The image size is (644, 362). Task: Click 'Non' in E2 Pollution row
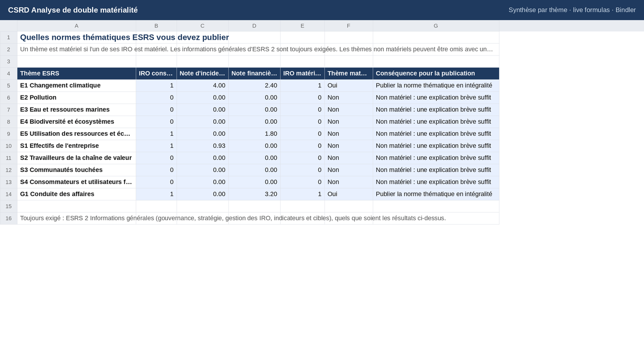349,98
